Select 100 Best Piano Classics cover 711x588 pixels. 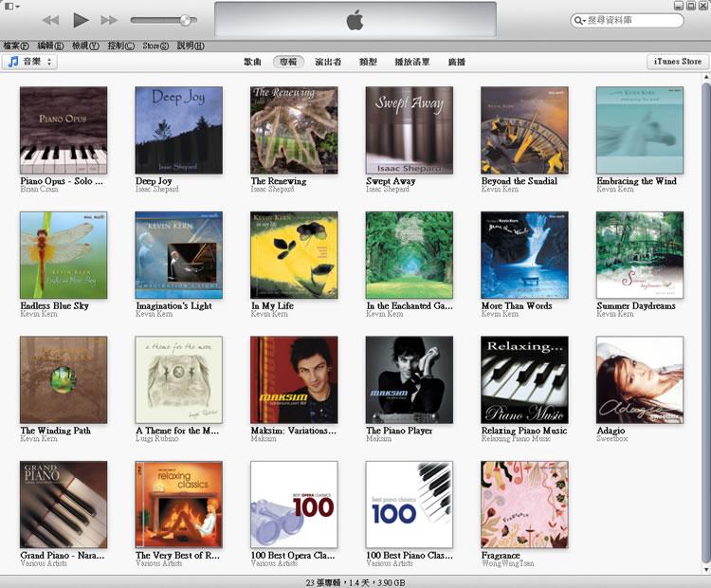coord(410,505)
